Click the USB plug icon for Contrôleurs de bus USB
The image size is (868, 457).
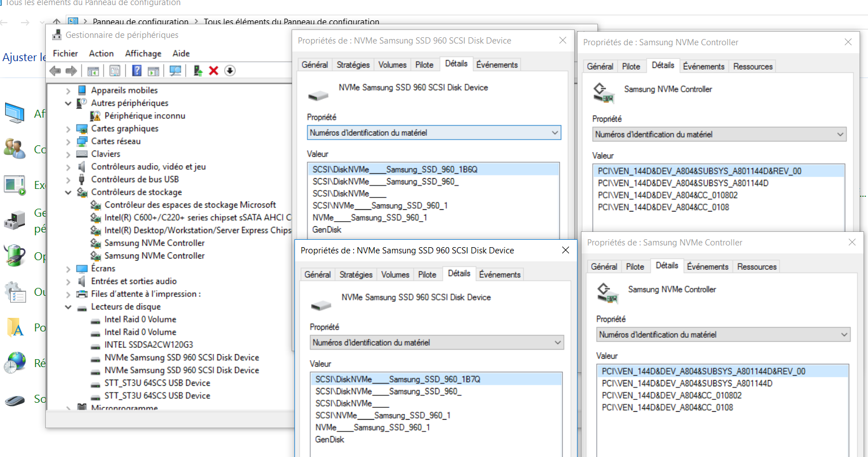[x=82, y=179]
